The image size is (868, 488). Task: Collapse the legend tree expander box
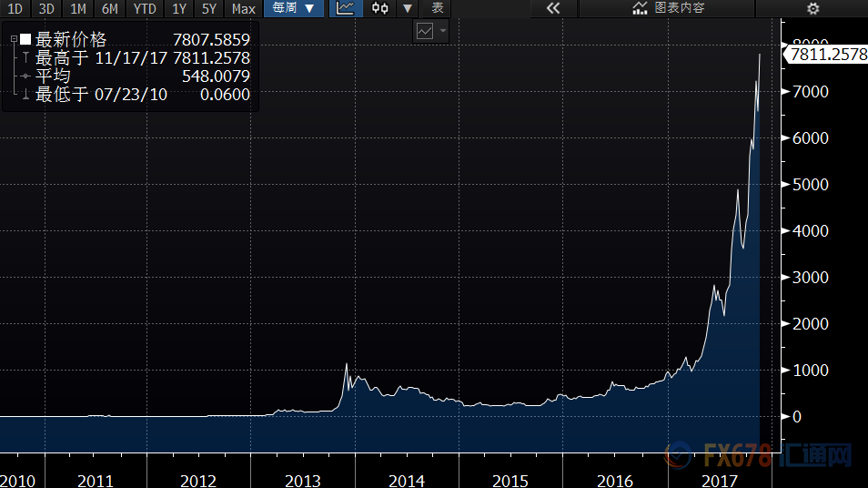click(x=13, y=41)
